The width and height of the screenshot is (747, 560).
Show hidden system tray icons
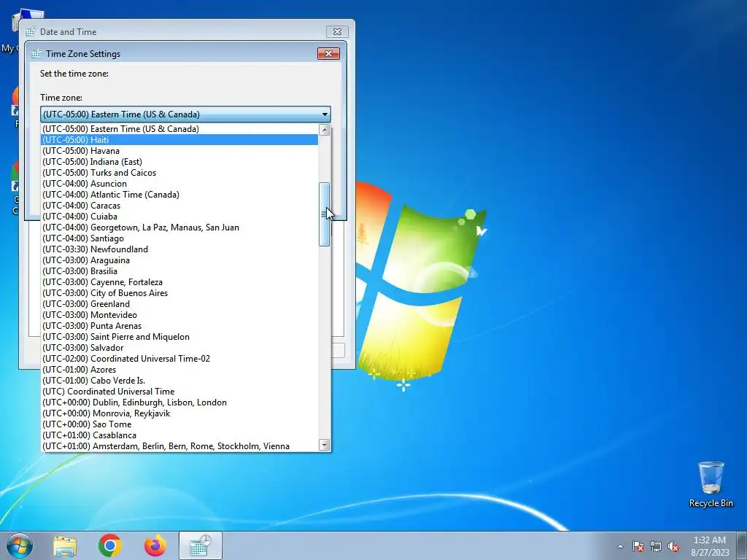[x=620, y=546]
